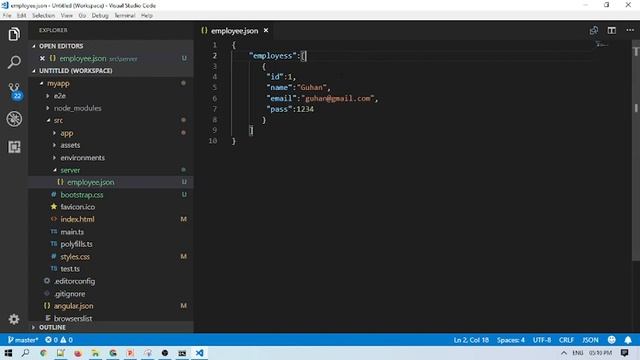
Task: Split the editor to the right
Action: pos(611,31)
